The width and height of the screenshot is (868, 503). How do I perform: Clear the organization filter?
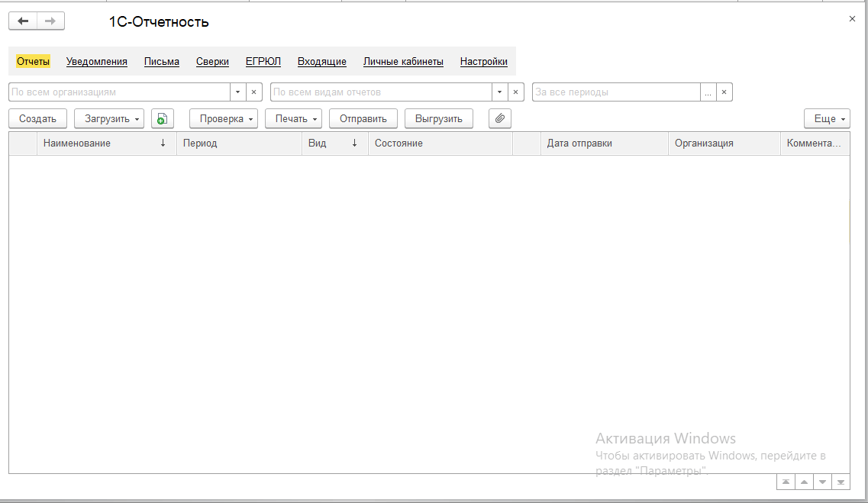[x=254, y=92]
